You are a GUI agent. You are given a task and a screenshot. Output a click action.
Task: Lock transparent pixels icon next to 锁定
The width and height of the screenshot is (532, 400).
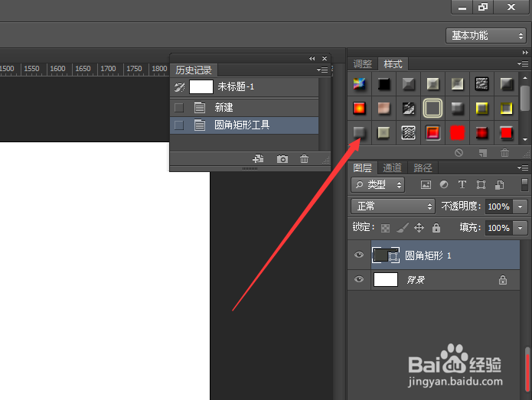pyautogui.click(x=386, y=228)
